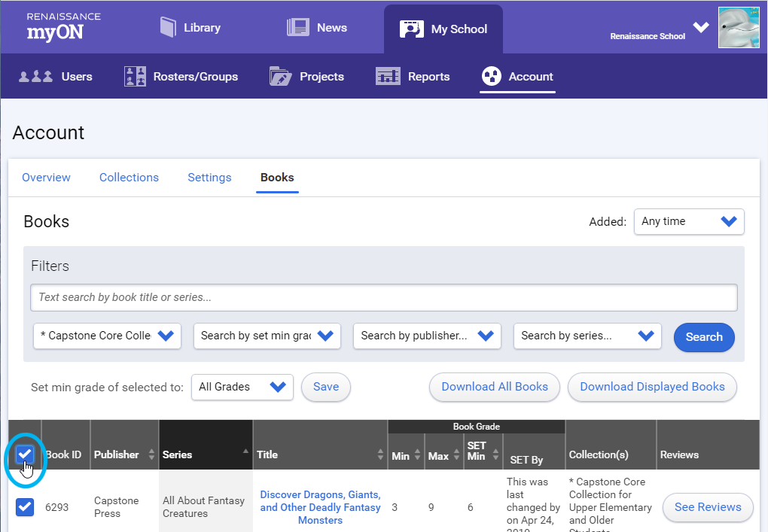This screenshot has height=532, width=768.
Task: Click the blue Search button
Action: [704, 337]
